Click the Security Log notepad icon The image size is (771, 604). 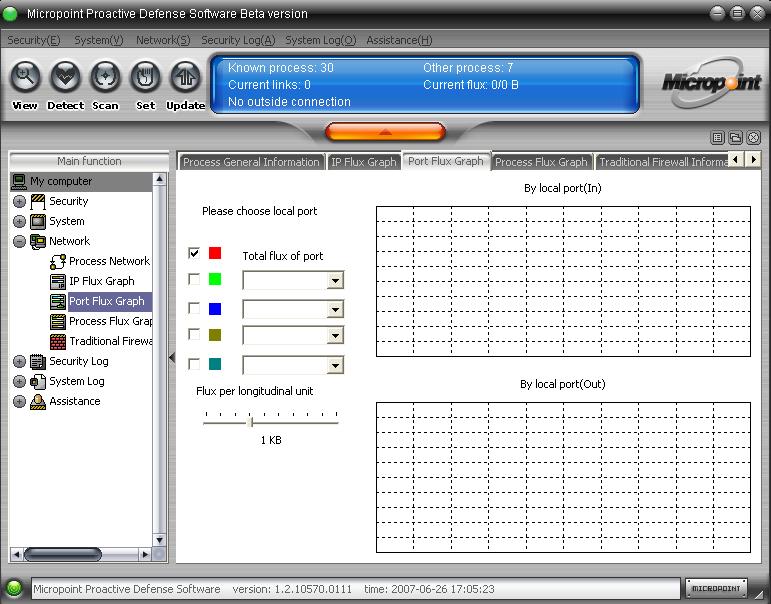point(38,362)
